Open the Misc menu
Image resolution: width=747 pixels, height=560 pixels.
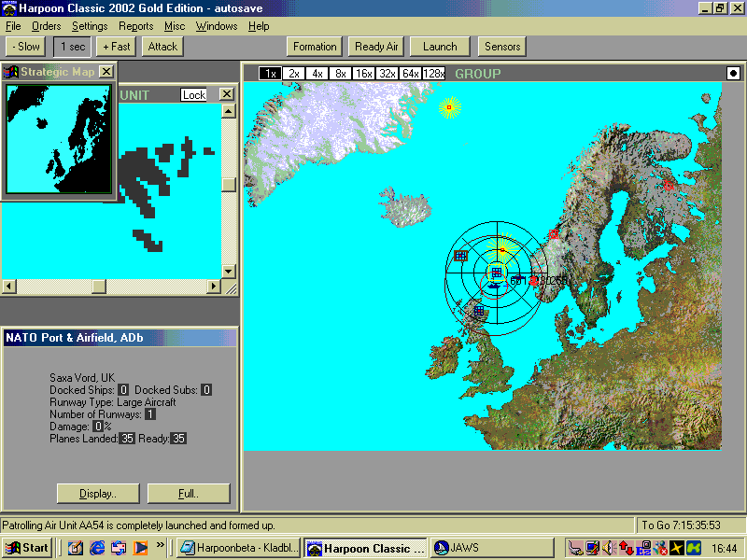(175, 26)
